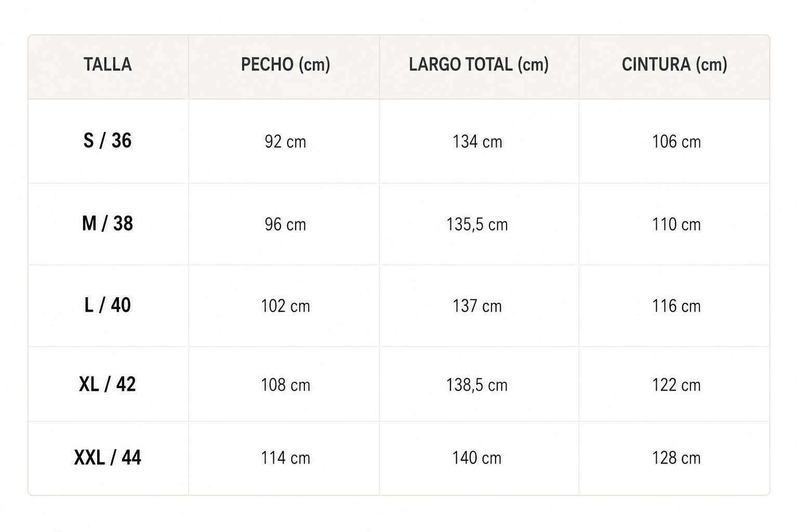Screen dimensions: 798x532
Task: Select the PECHO (cm) column header
Action: click(x=285, y=64)
